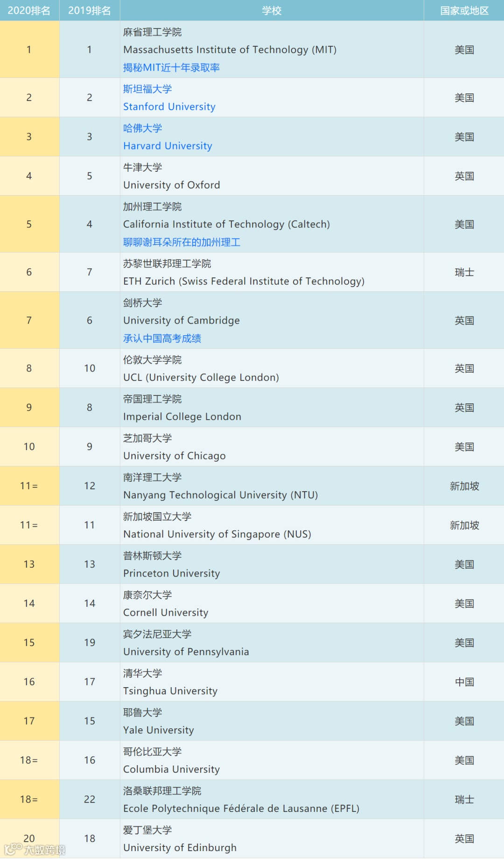Click 2019 rank 19 in Pennsylvania row
The image size is (504, 859).
[90, 643]
